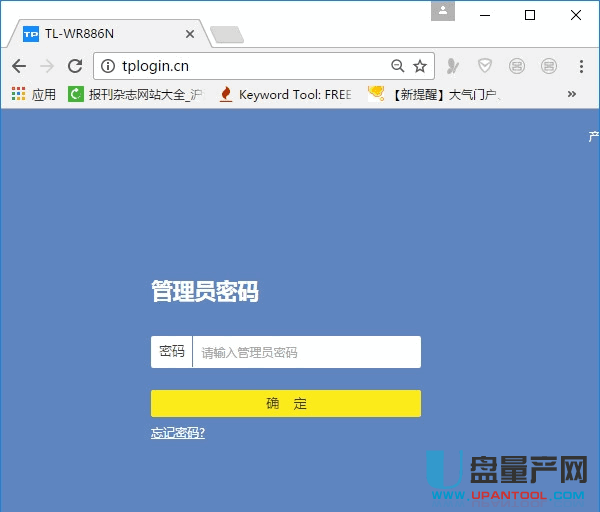This screenshot has height=512, width=600.
Task: Open a new tab
Action: coord(227,35)
